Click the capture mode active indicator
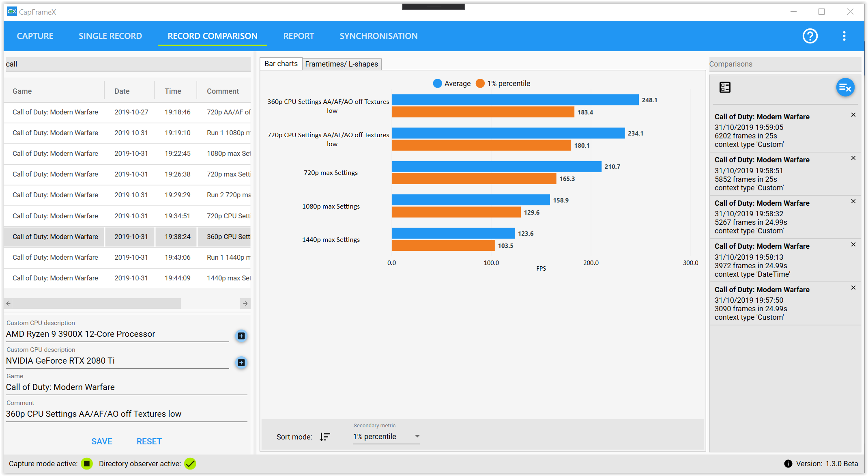 click(x=87, y=463)
